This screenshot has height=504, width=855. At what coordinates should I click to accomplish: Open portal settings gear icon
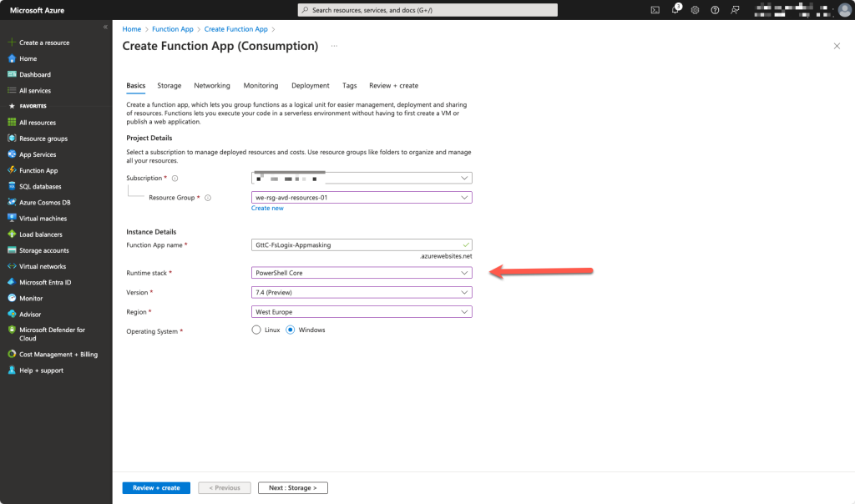point(695,10)
